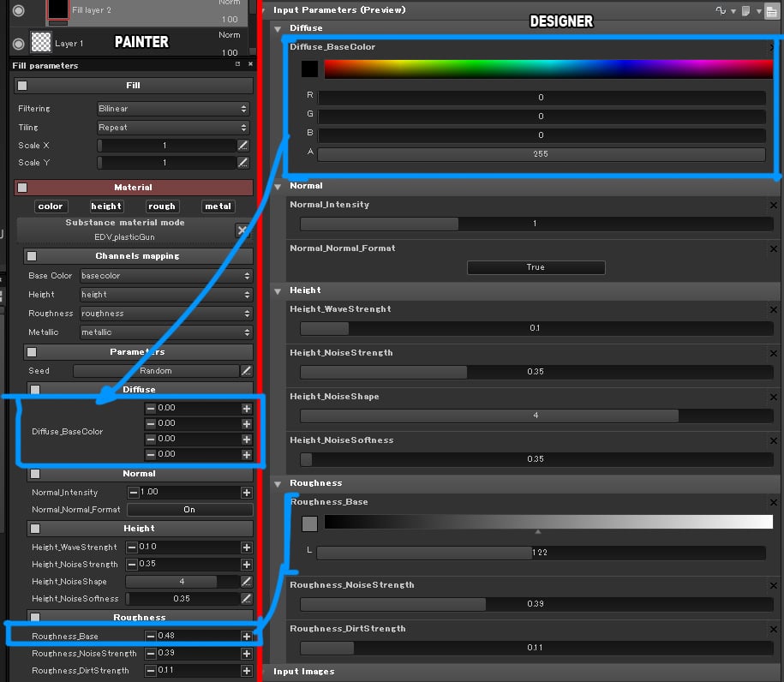Screen dimensions: 784x682
Task: Click the panel layout icon at top right
Action: tap(772, 10)
